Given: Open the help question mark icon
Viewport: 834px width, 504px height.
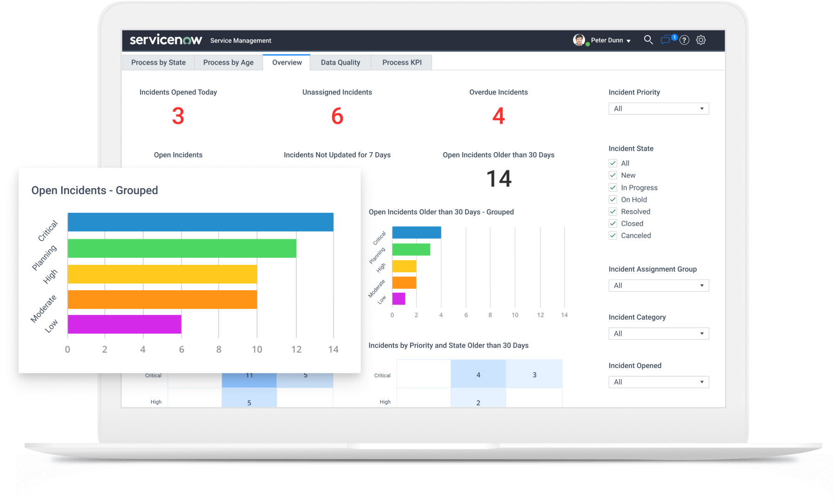Looking at the screenshot, I should (684, 40).
